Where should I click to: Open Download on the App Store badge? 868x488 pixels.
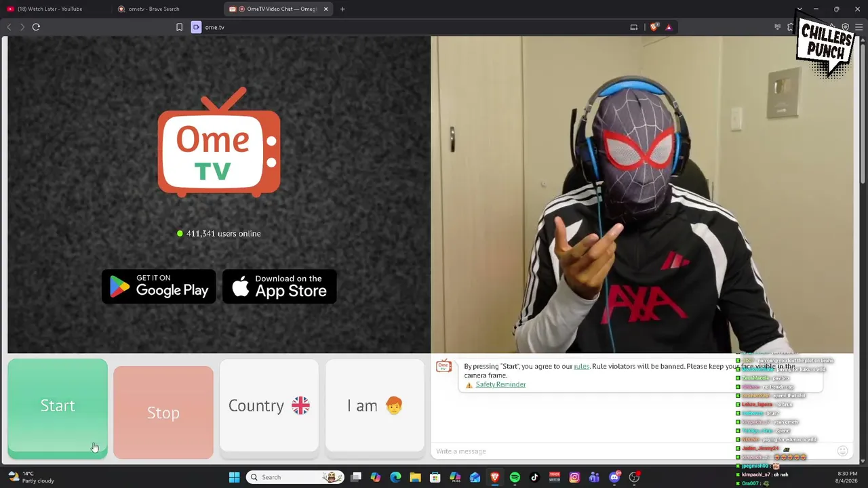(x=279, y=287)
